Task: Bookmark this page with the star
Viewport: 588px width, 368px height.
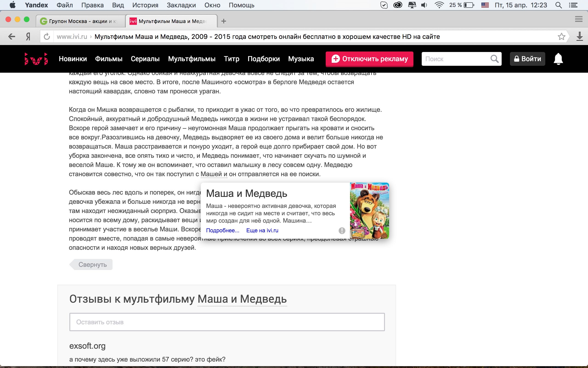Action: tap(562, 37)
